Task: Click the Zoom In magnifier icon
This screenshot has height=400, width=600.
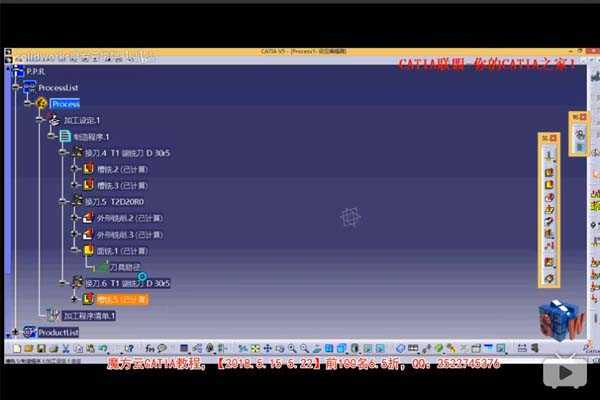Action: (292, 348)
